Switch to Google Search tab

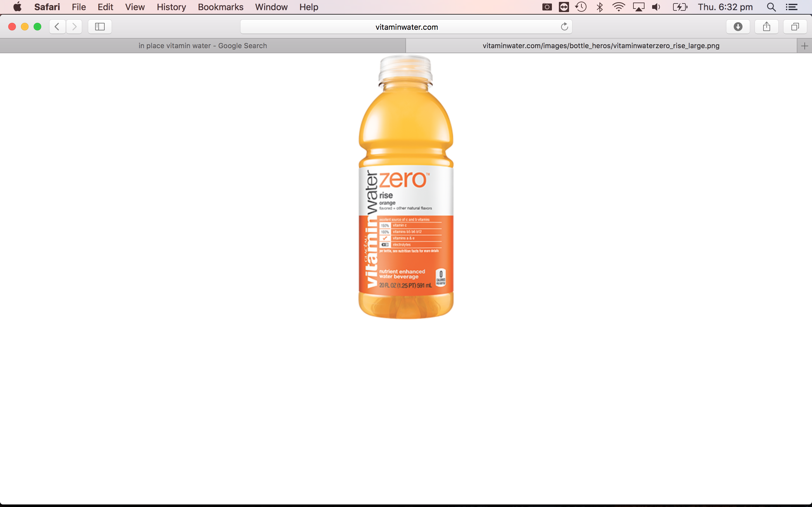[203, 46]
